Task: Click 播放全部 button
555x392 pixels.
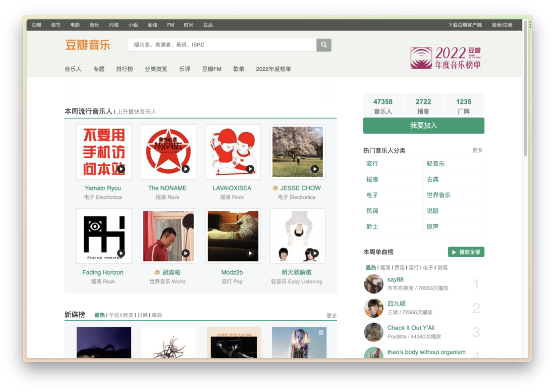Action: pos(466,252)
